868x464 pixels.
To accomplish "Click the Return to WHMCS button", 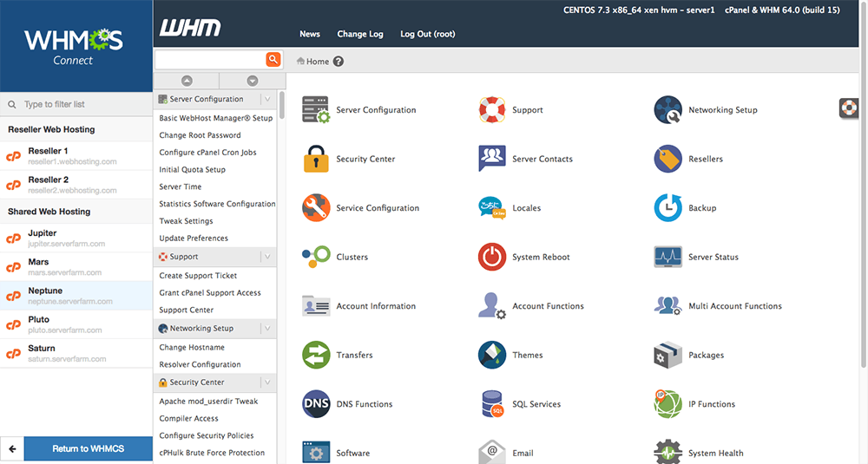I will [x=88, y=448].
